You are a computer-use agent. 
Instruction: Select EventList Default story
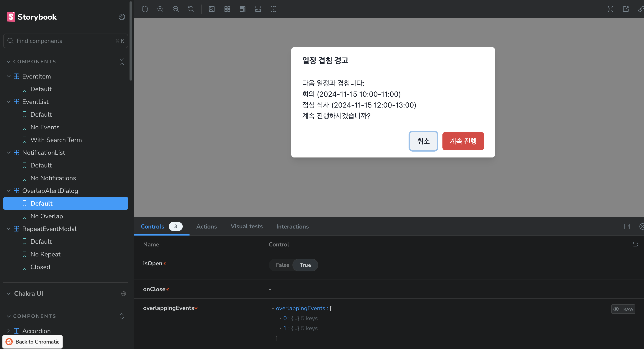65,115
